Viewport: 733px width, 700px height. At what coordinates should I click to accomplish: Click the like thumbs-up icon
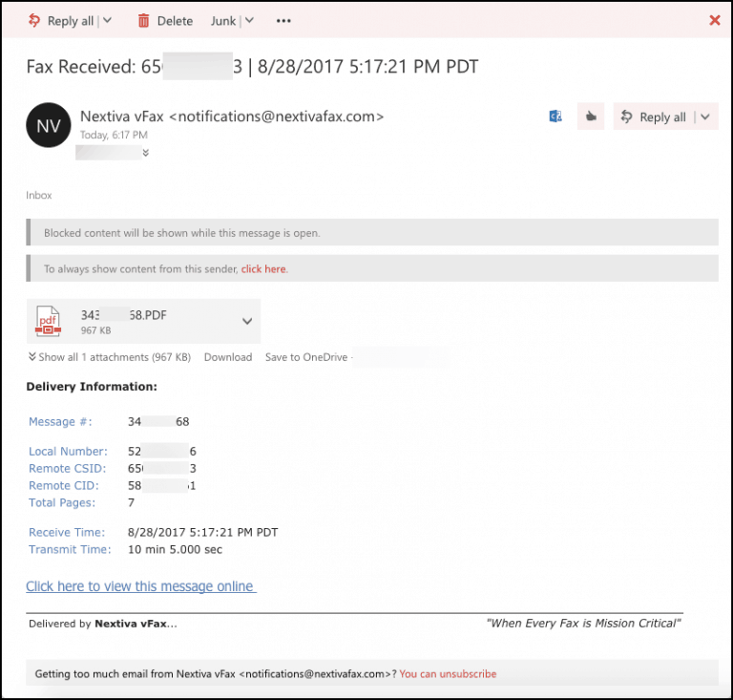[591, 117]
